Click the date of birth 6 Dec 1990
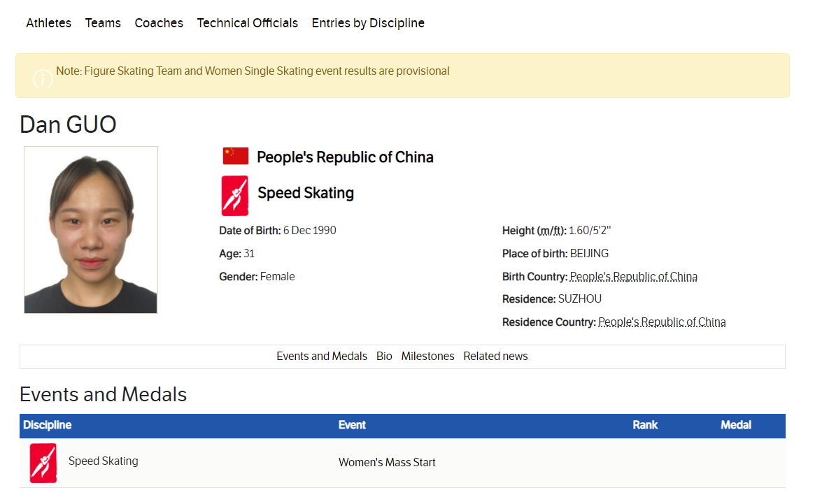 [309, 231]
